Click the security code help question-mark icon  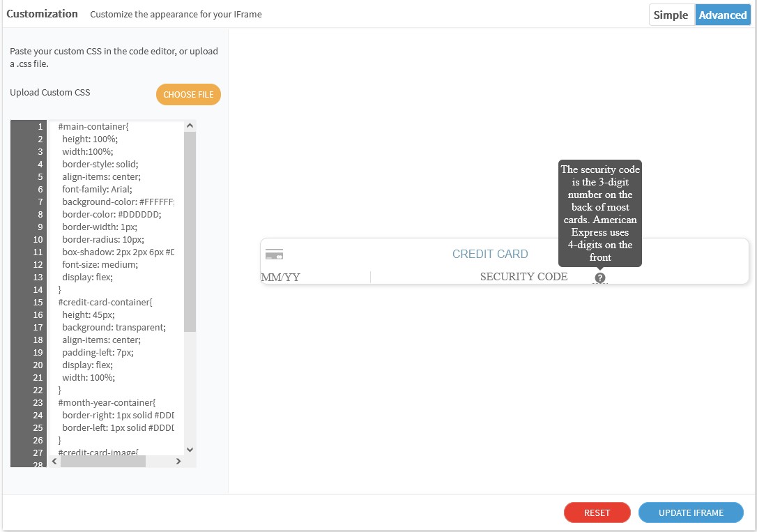point(600,278)
